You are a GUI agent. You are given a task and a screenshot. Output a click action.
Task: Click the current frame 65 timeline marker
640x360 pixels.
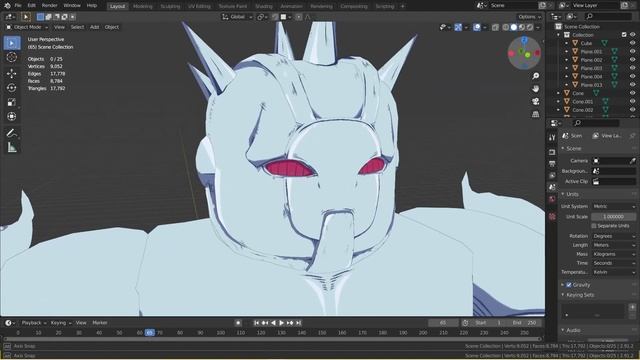click(150, 333)
